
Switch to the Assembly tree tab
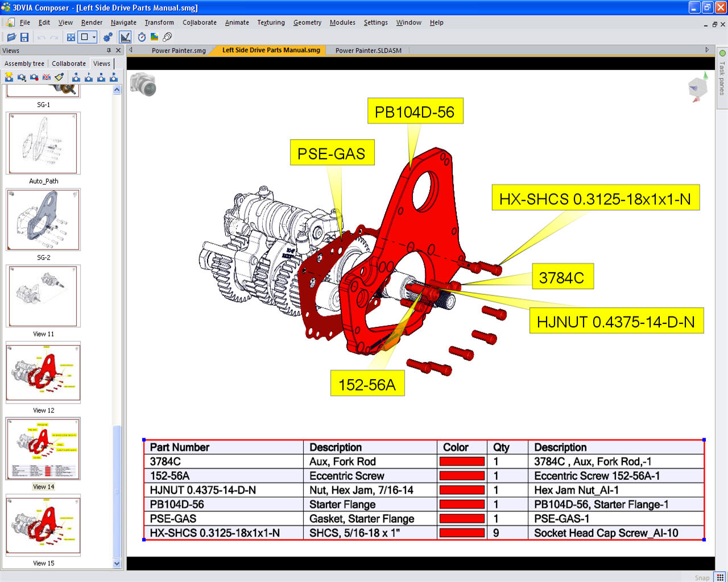24,64
